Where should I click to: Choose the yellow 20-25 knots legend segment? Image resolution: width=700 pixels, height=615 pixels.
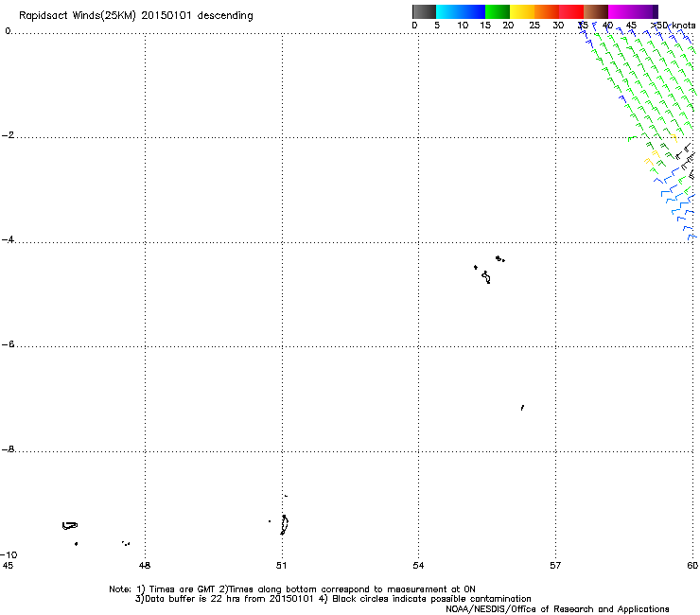(522, 11)
